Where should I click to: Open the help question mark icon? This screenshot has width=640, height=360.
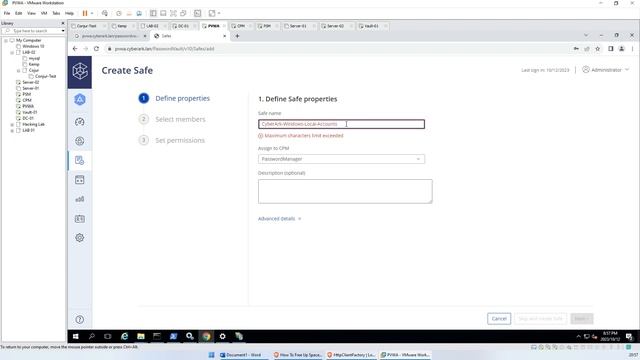coord(80,320)
